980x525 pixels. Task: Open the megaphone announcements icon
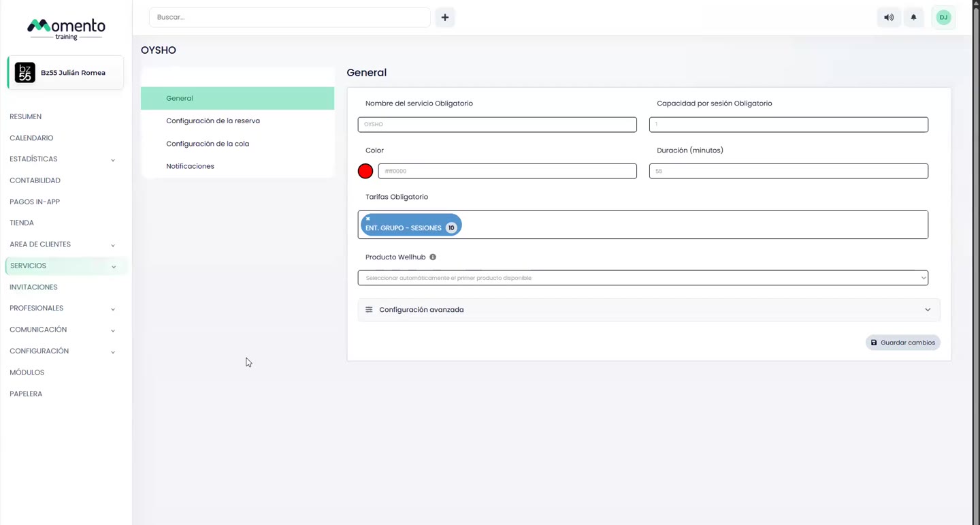tap(889, 18)
